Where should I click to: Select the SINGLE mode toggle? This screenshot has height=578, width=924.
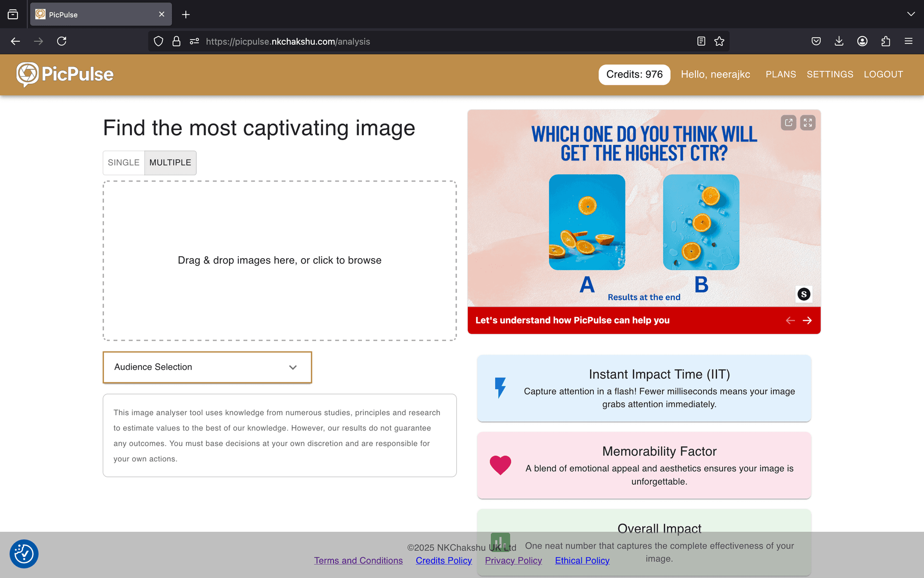pyautogui.click(x=124, y=163)
